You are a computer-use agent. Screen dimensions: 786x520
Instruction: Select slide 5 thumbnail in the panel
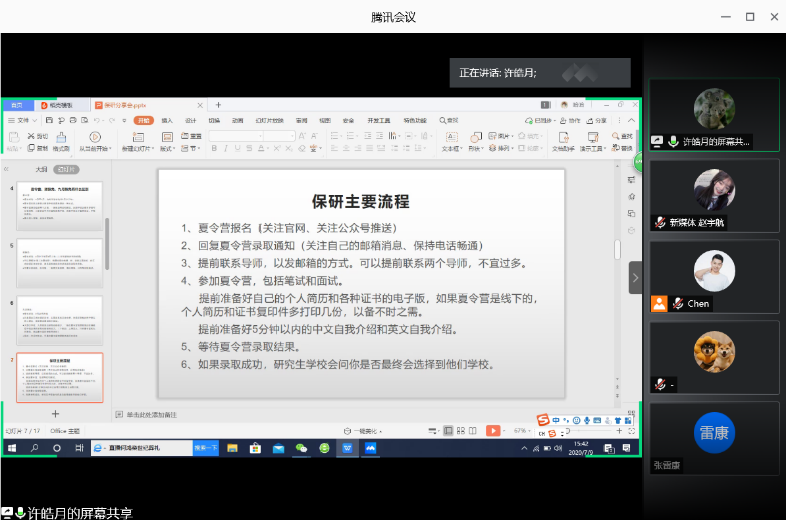(x=59, y=262)
